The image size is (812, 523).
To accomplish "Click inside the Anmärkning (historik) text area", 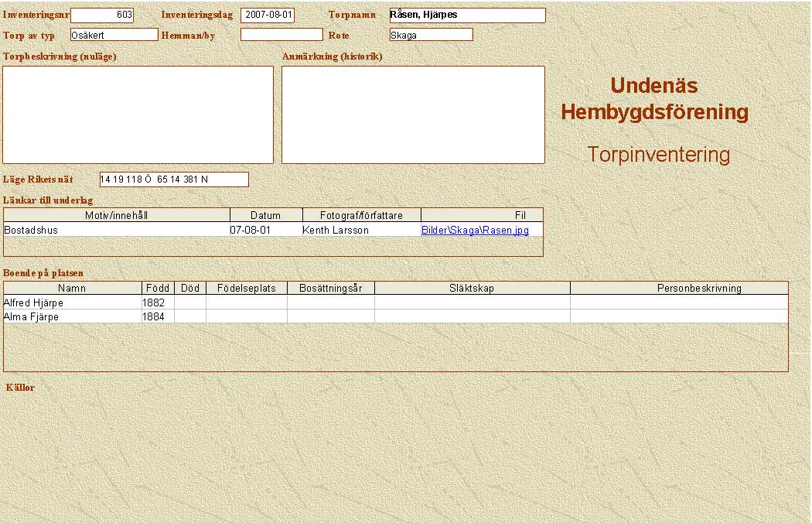I will pos(413,115).
